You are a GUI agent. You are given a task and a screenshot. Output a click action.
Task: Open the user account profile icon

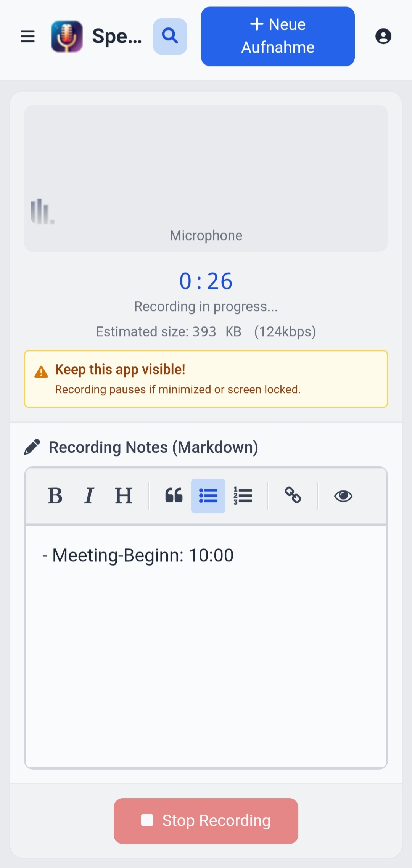(x=383, y=37)
